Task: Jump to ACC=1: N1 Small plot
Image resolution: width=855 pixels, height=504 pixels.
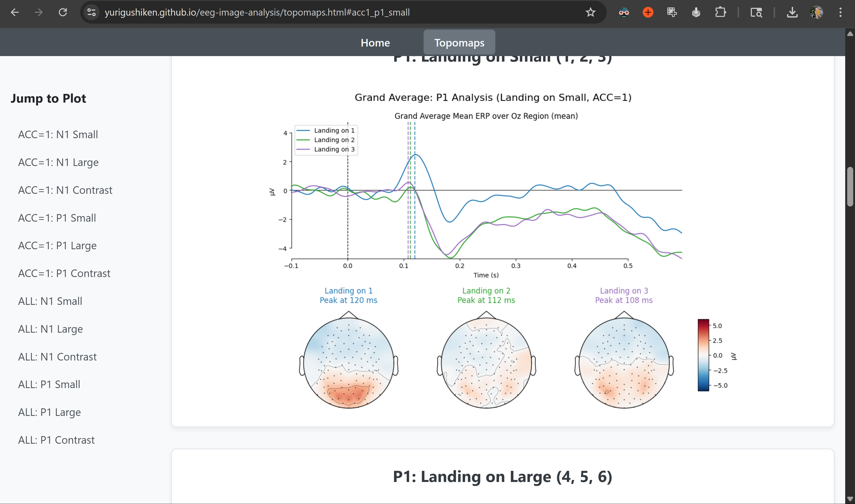Action: click(58, 134)
